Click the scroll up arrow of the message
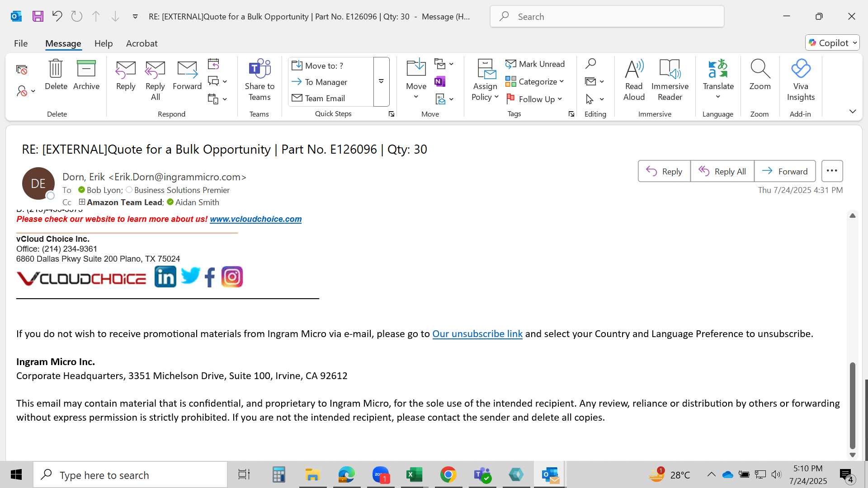Viewport: 868px width, 488px height. coord(853,216)
